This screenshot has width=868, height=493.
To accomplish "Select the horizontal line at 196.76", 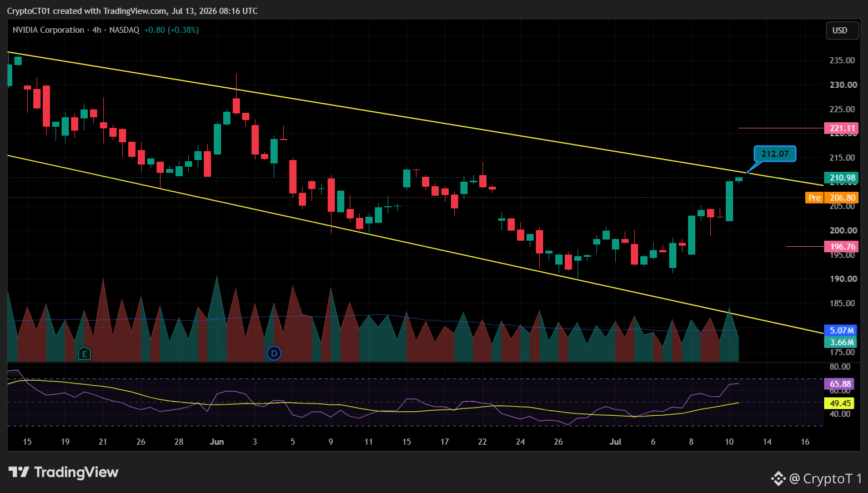I will (805, 246).
